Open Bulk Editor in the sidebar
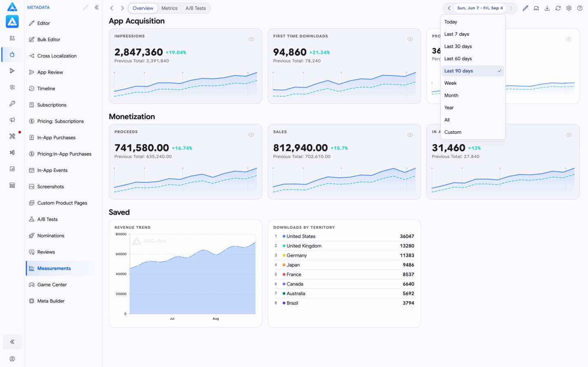588x367 pixels. [62, 40]
